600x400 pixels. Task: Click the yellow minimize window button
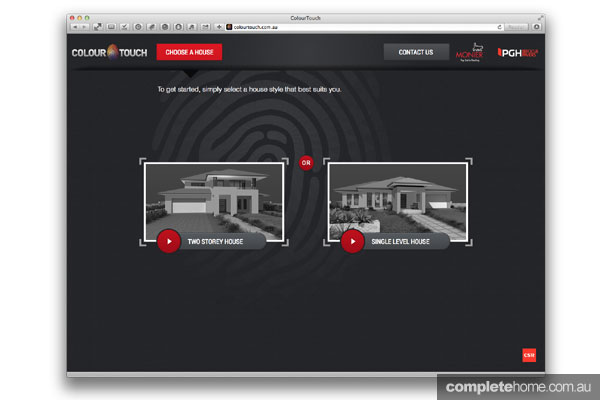[x=80, y=18]
